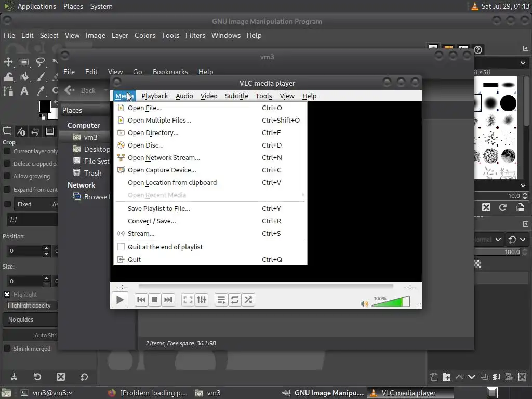
Task: Open GIMP brushes panel help icon
Action: pyautogui.click(x=478, y=50)
